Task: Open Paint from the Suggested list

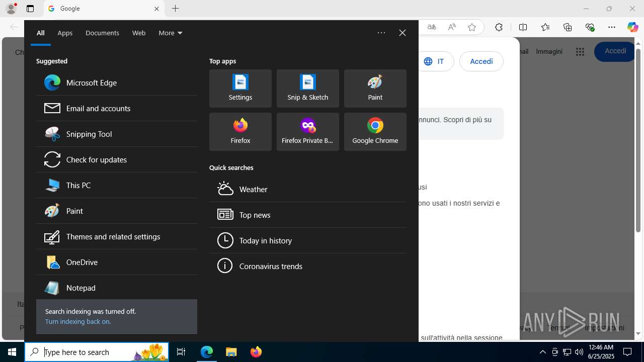Action: [117, 211]
